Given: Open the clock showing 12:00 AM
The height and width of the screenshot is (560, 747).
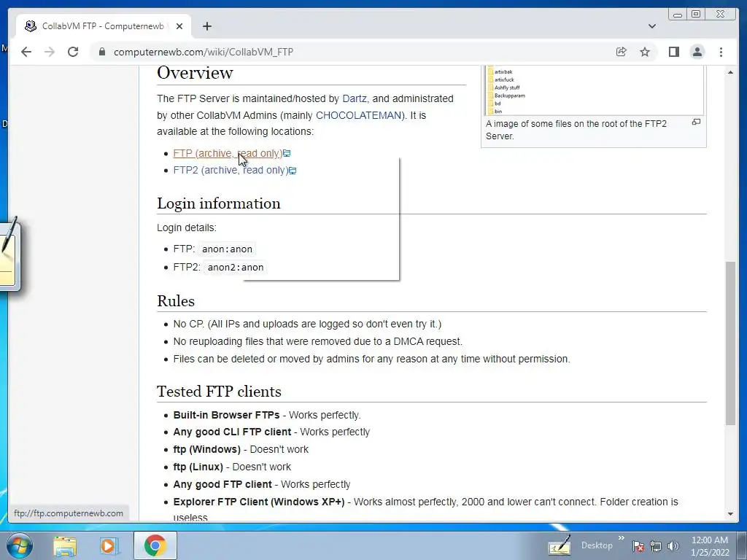Looking at the screenshot, I should [710, 546].
